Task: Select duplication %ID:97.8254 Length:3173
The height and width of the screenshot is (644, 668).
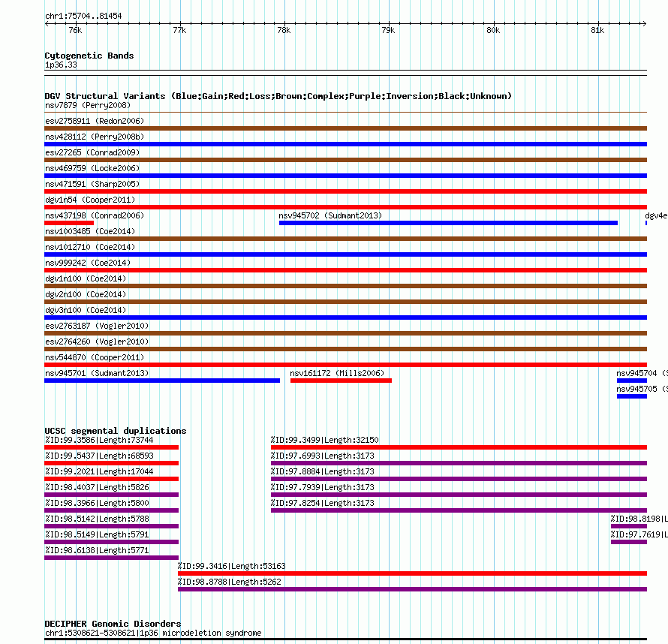Action: coord(459,510)
